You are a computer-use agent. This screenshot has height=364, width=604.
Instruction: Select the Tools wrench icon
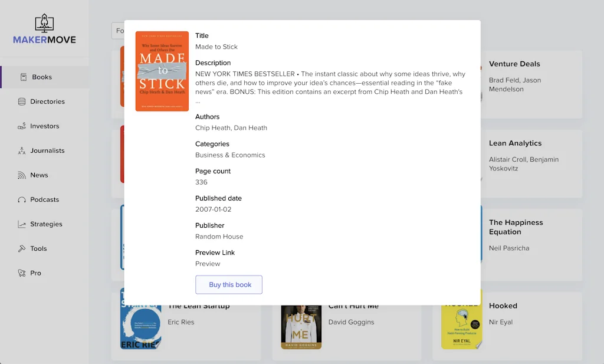click(24, 248)
